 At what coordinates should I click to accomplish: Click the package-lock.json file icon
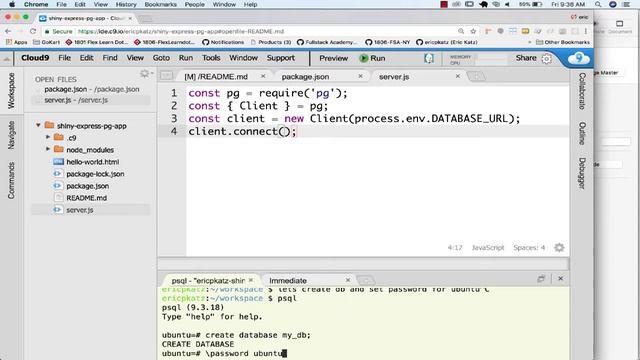(x=58, y=173)
